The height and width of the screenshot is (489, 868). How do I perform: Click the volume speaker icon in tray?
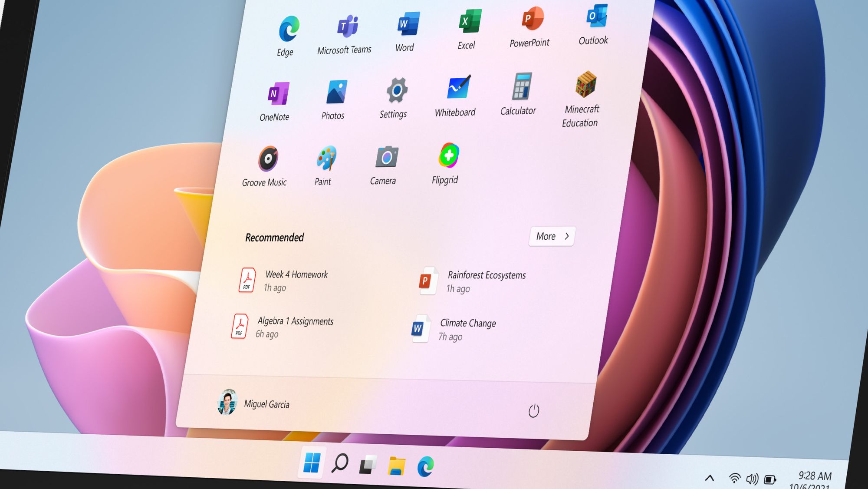click(x=752, y=479)
